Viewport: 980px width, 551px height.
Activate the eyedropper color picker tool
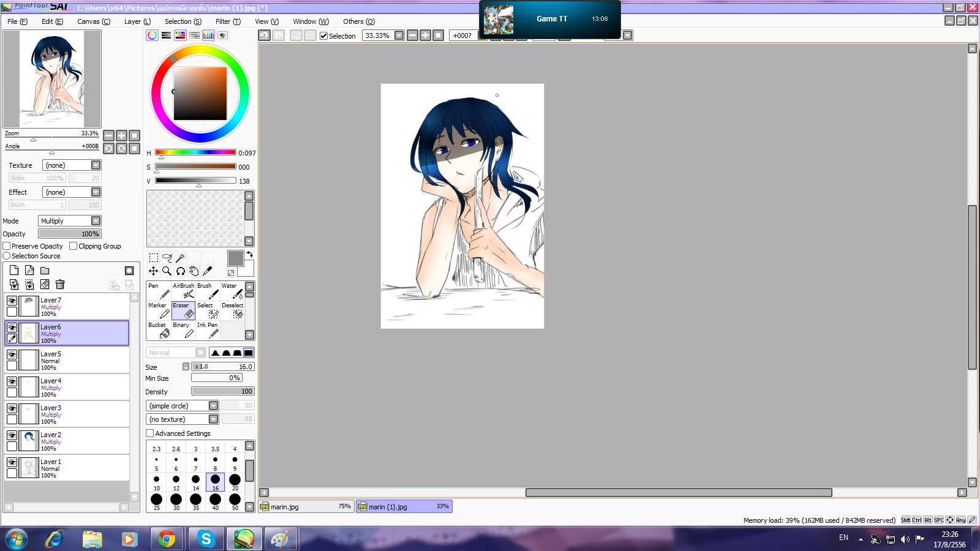(x=207, y=271)
